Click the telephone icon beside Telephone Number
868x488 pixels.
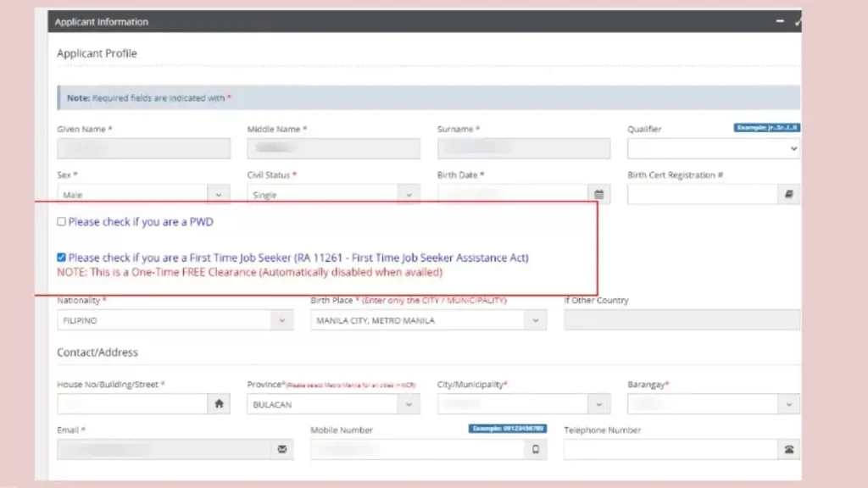[789, 449]
